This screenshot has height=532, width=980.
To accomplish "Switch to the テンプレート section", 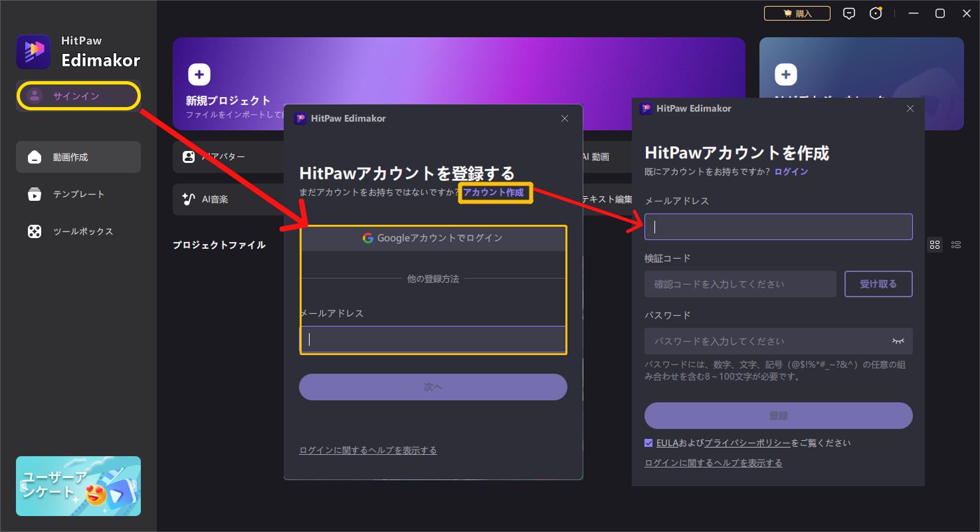I will pyautogui.click(x=78, y=194).
